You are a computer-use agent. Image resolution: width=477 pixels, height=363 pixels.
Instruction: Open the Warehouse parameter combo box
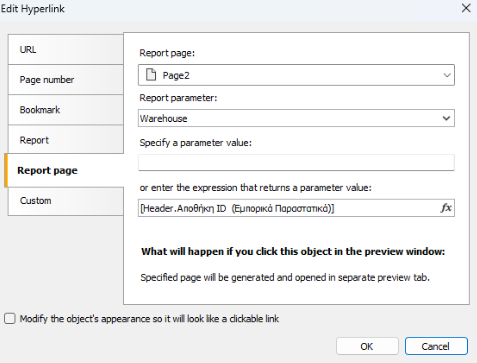[296, 118]
